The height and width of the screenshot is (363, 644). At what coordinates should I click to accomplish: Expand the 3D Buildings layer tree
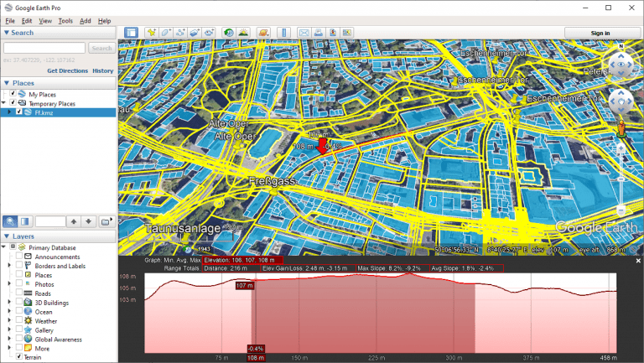(x=9, y=303)
